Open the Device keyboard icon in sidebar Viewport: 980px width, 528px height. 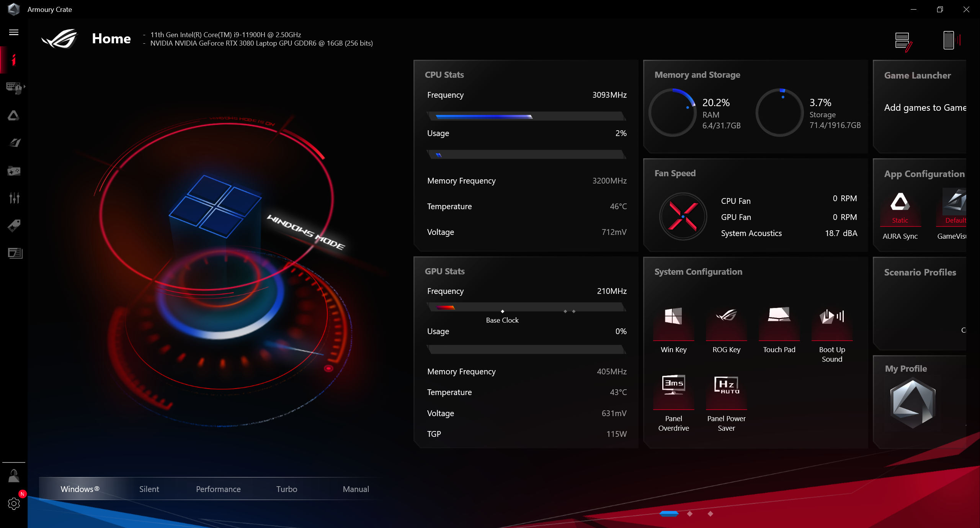tap(15, 88)
